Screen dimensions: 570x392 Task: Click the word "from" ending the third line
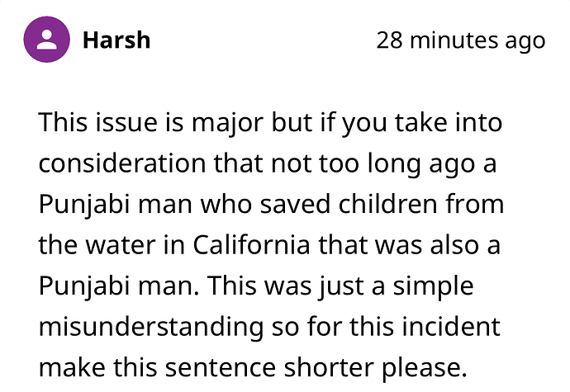pos(478,205)
